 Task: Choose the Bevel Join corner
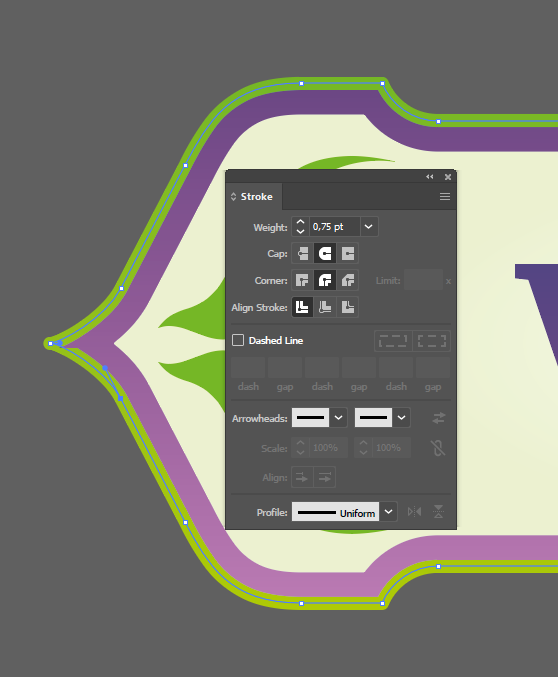[x=348, y=281]
